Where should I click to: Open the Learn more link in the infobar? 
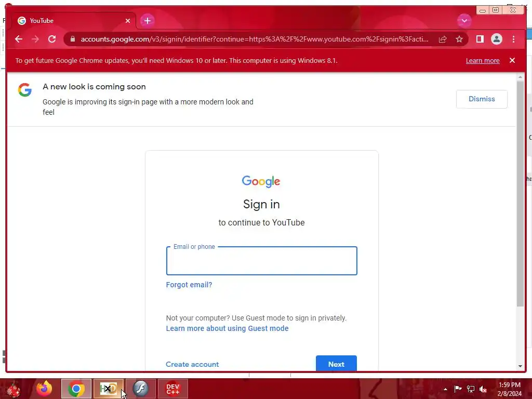coord(483,61)
